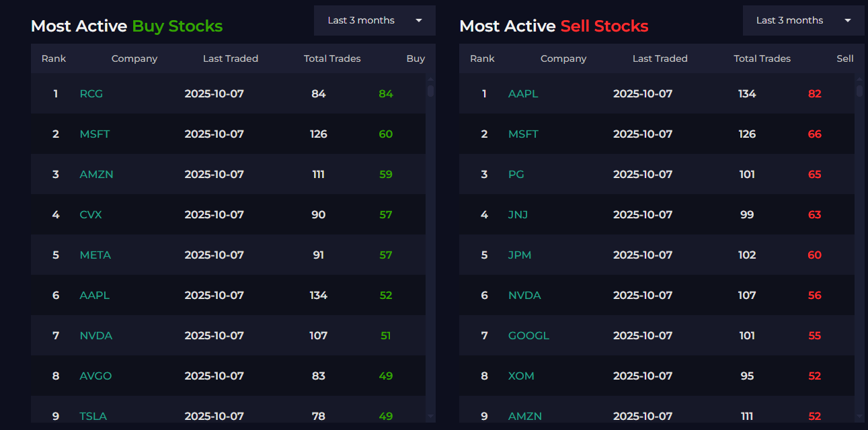The image size is (868, 430).
Task: Open the MSFT ticker in Sell Stocks
Action: click(523, 134)
